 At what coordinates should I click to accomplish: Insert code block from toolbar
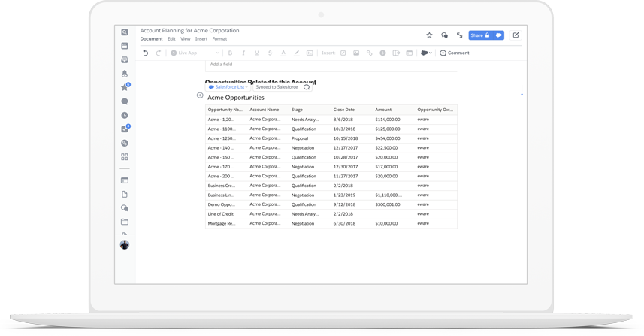[310, 53]
